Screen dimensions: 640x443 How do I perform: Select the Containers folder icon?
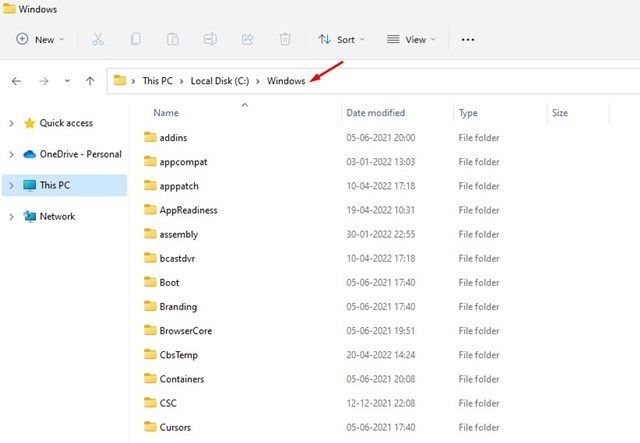pyautogui.click(x=150, y=378)
